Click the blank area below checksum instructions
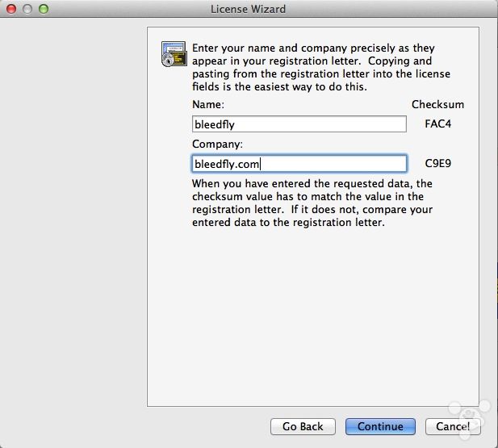Screen dimensions: 498x448 (x=313, y=315)
